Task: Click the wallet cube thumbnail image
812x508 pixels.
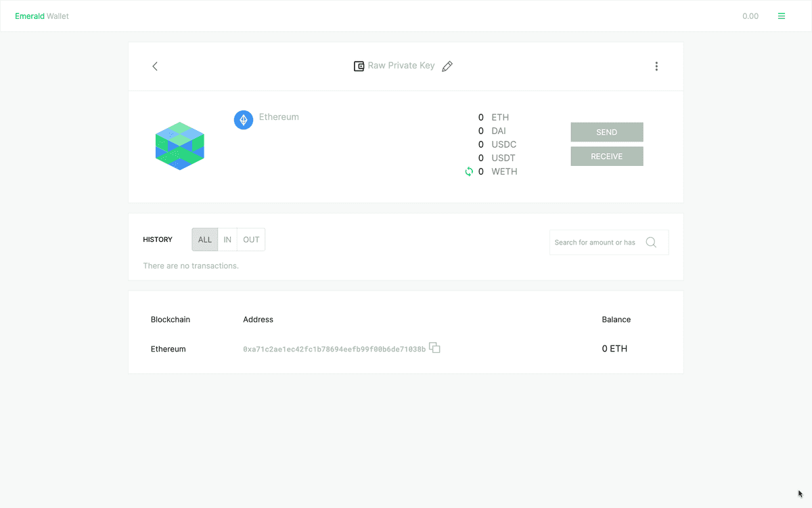Action: click(x=179, y=146)
